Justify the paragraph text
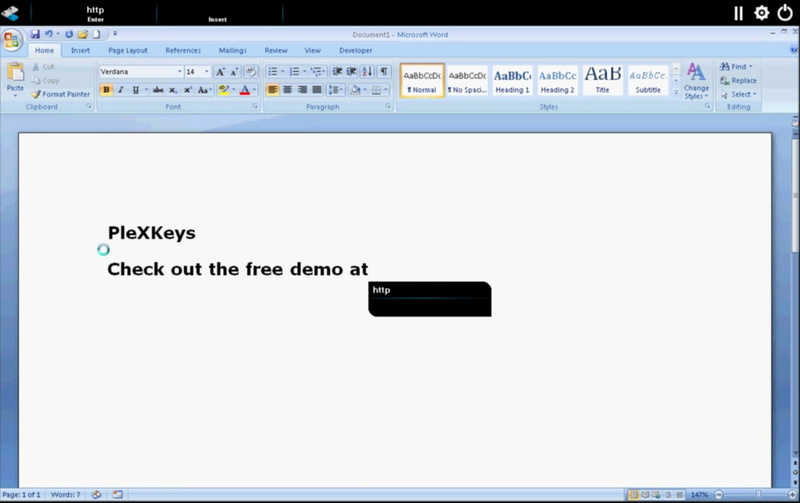The image size is (800, 503). (317, 90)
